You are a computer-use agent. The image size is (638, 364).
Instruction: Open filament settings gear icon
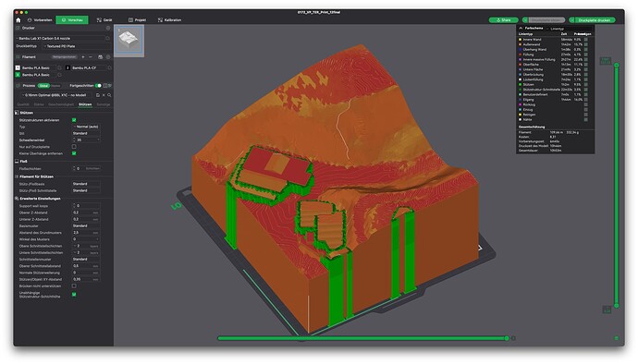[108, 57]
